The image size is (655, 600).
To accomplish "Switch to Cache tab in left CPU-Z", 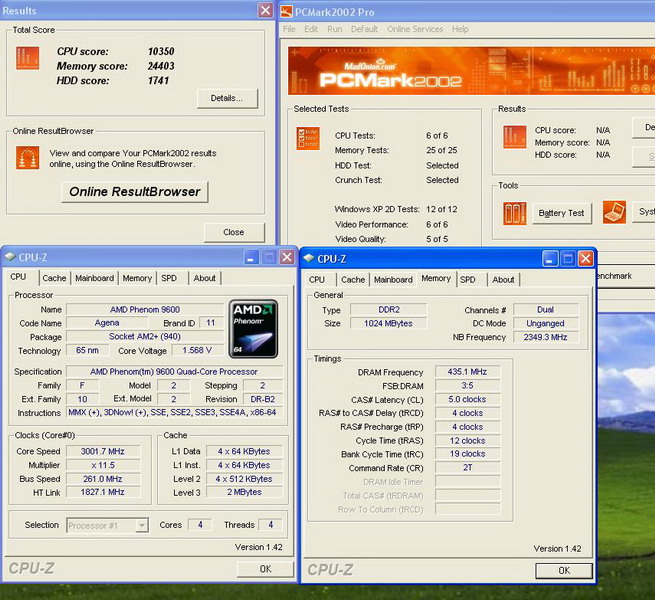I will 54,278.
